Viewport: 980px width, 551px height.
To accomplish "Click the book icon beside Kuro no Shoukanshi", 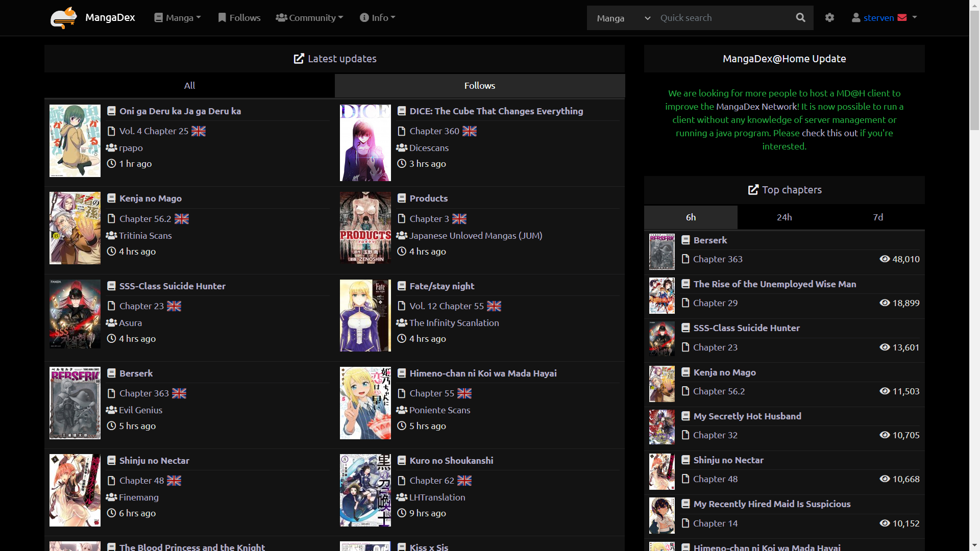I will tap(402, 461).
